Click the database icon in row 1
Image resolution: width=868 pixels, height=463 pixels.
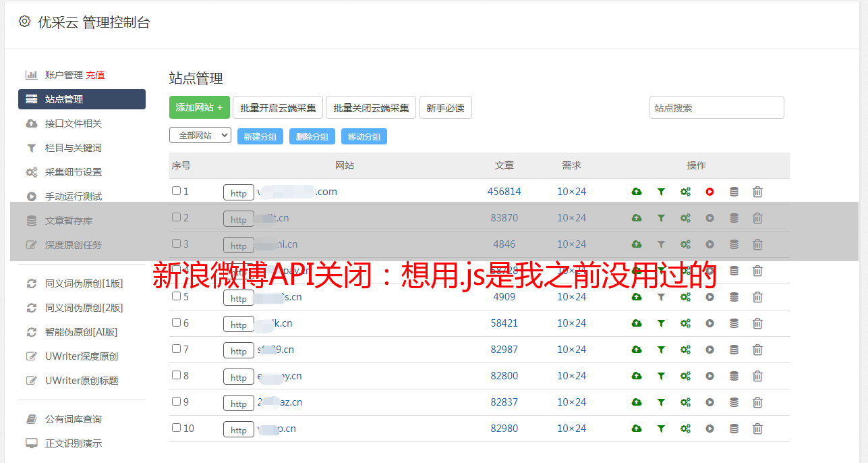pyautogui.click(x=734, y=192)
